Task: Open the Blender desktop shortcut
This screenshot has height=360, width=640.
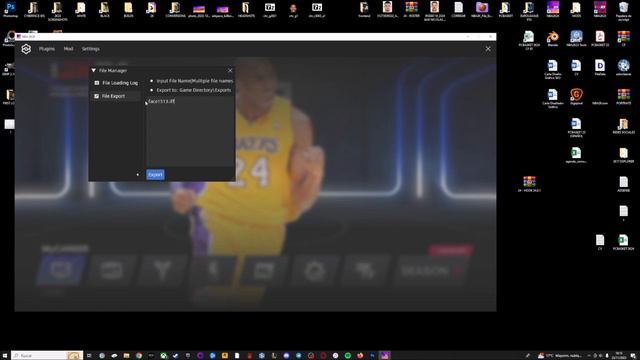Action: [x=553, y=39]
